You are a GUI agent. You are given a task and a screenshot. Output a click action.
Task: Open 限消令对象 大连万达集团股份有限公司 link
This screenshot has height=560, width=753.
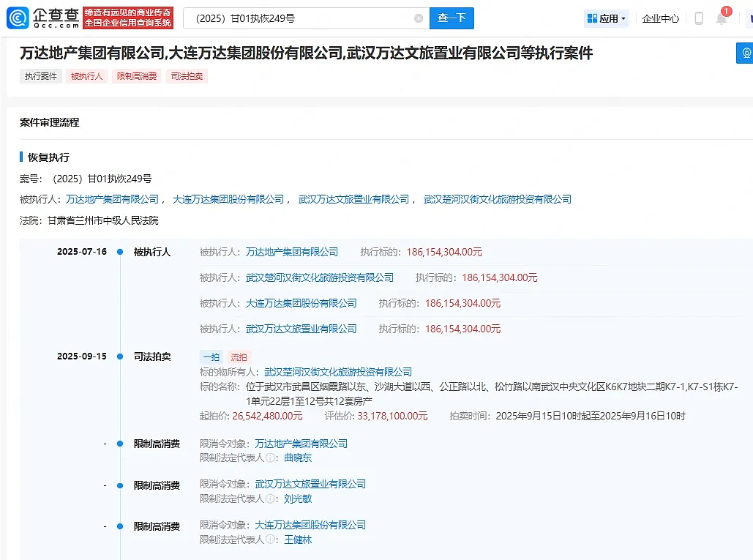tap(310, 525)
